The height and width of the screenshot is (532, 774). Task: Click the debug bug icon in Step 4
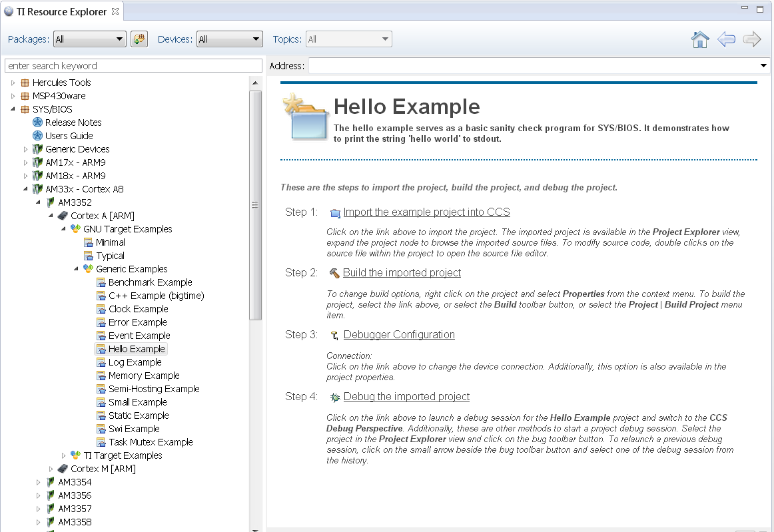pyautogui.click(x=334, y=396)
